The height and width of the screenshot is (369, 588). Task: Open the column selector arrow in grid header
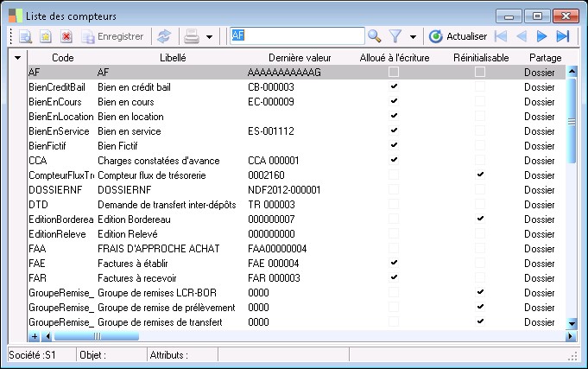point(19,58)
